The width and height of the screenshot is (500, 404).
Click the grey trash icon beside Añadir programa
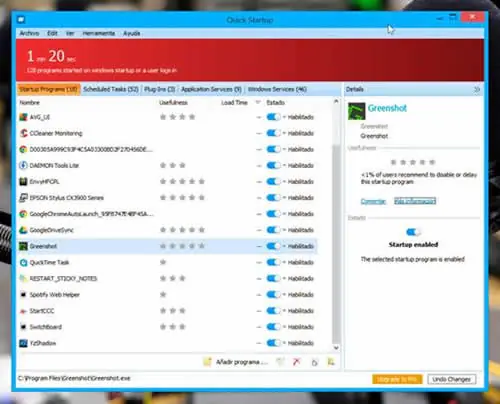point(280,362)
